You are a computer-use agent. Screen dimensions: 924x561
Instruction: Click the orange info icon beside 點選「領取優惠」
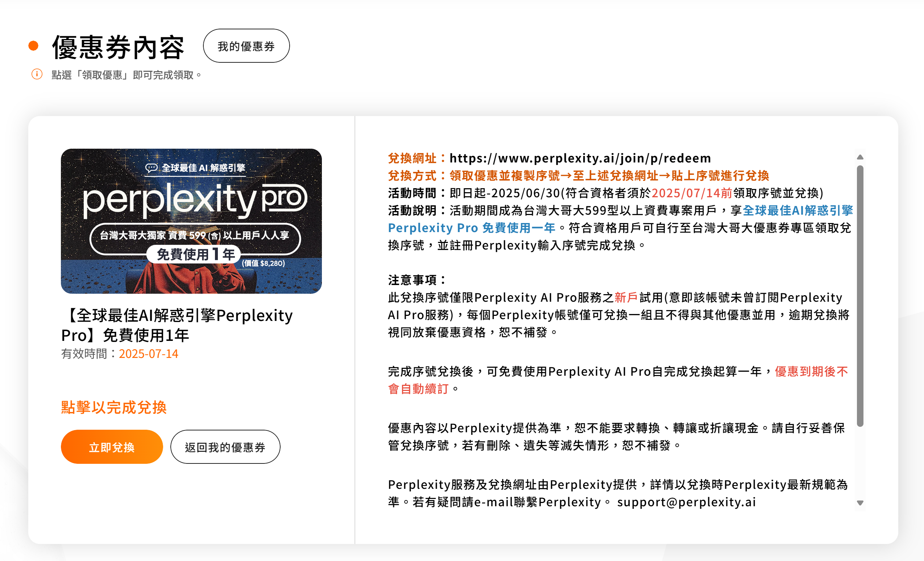(x=37, y=74)
